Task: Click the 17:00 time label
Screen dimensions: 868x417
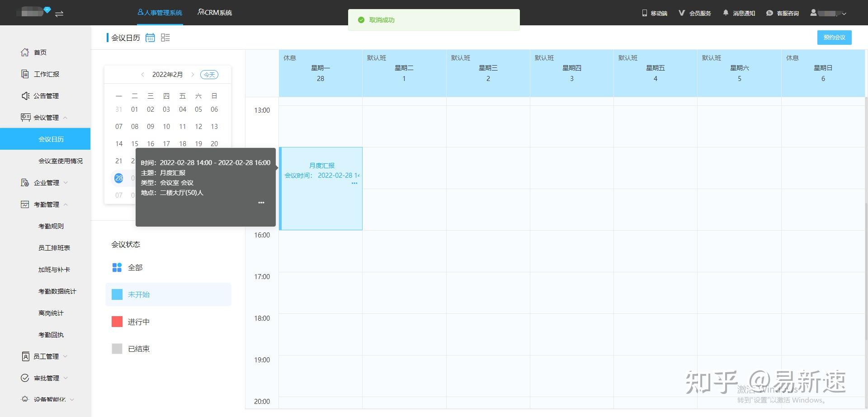Action: click(x=262, y=276)
